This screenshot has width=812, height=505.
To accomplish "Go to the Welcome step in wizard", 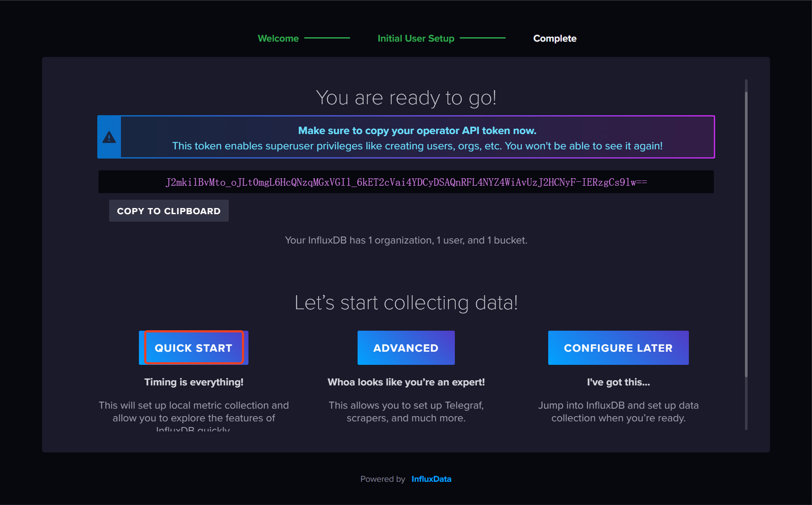I will coord(278,38).
